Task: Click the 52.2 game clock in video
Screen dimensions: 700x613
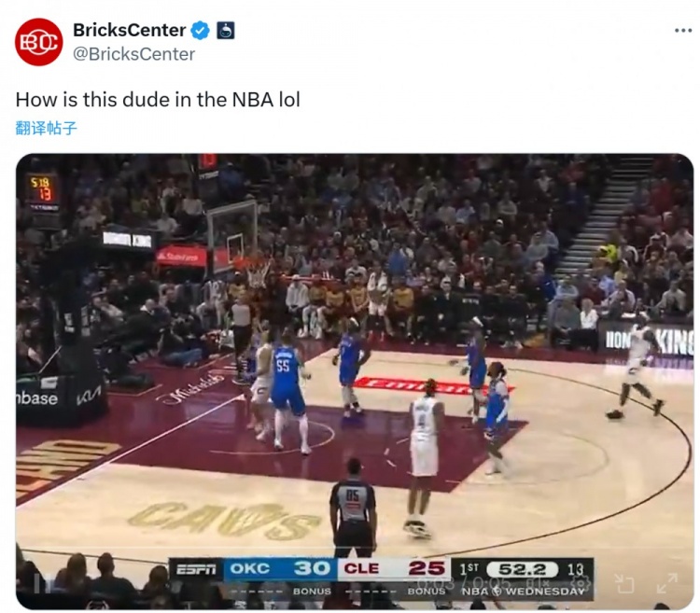Action: tap(522, 569)
